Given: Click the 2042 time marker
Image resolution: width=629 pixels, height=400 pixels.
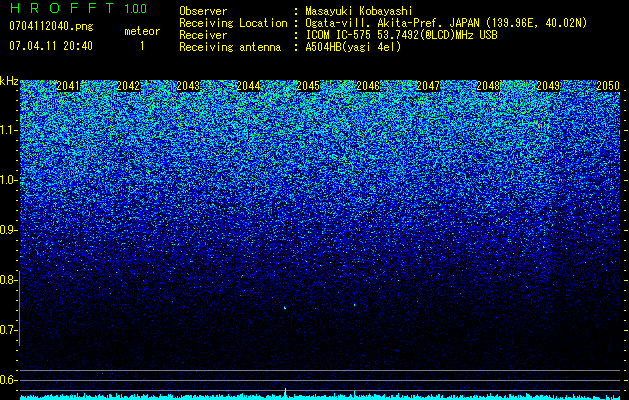Looking at the screenshot, I should coord(128,86).
